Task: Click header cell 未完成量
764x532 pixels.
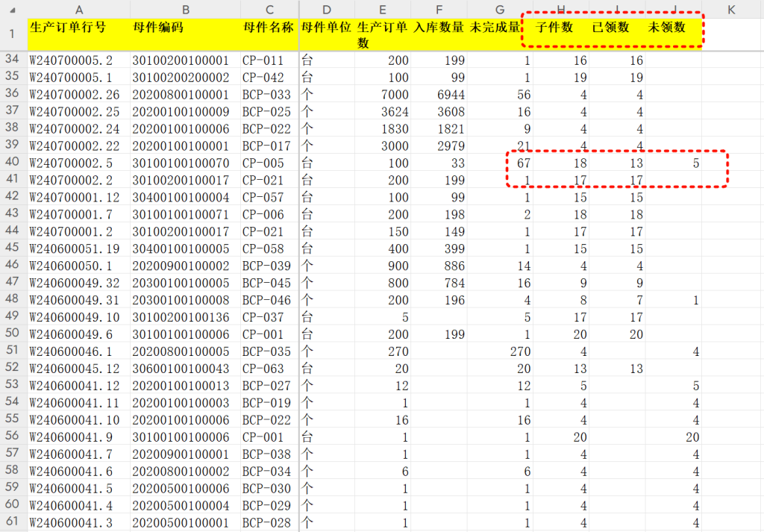Action: pyautogui.click(x=500, y=34)
